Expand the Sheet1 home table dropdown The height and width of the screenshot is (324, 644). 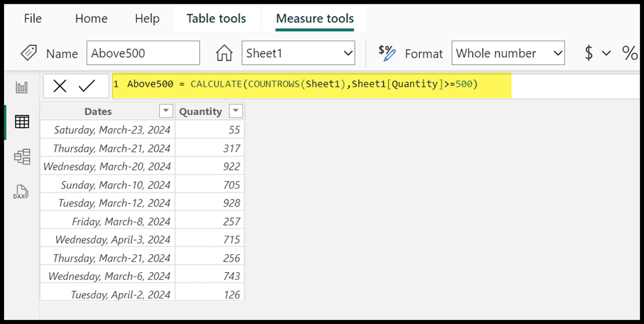click(348, 53)
